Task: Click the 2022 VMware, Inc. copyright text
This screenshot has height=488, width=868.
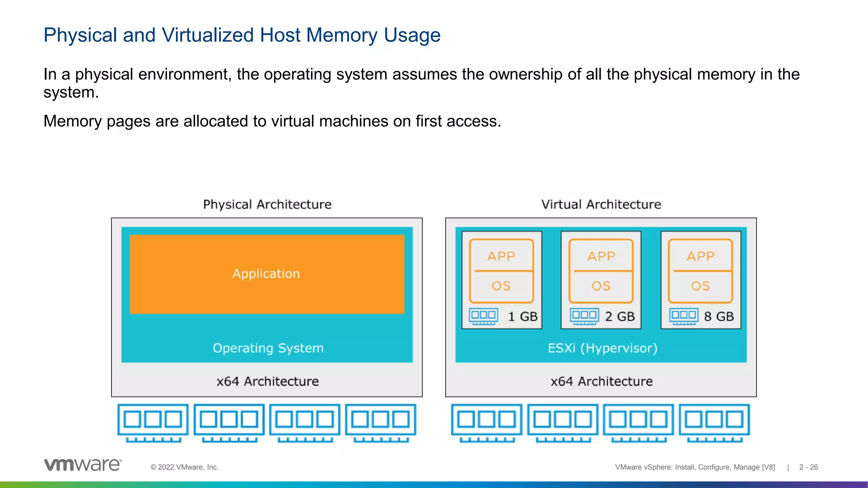Action: point(184,467)
